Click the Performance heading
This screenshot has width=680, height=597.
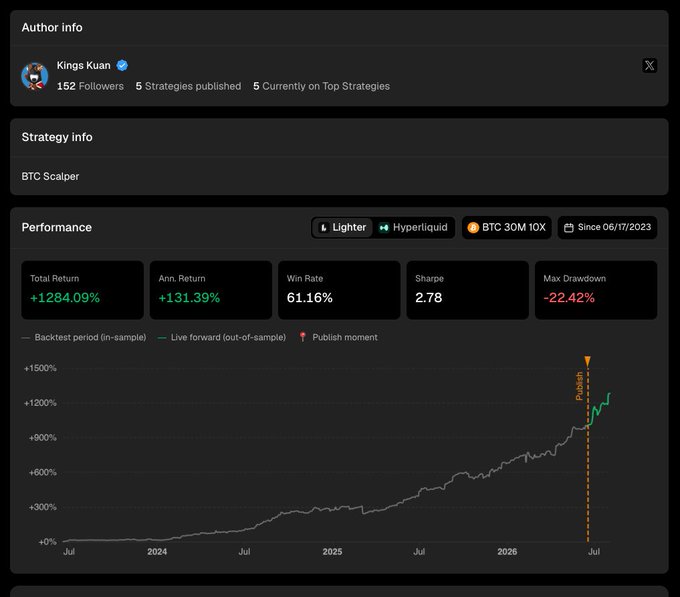(57, 228)
